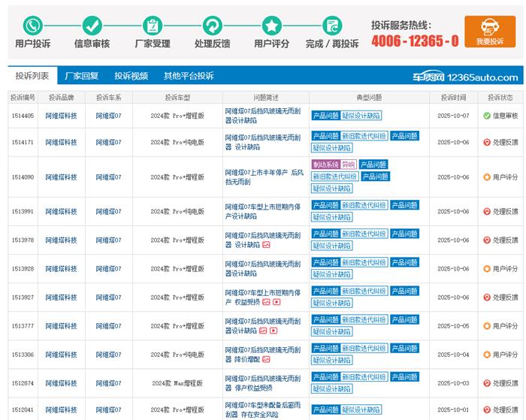Switch to the 厂家回复 tab
This screenshot has height=420, width=526.
coord(81,76)
